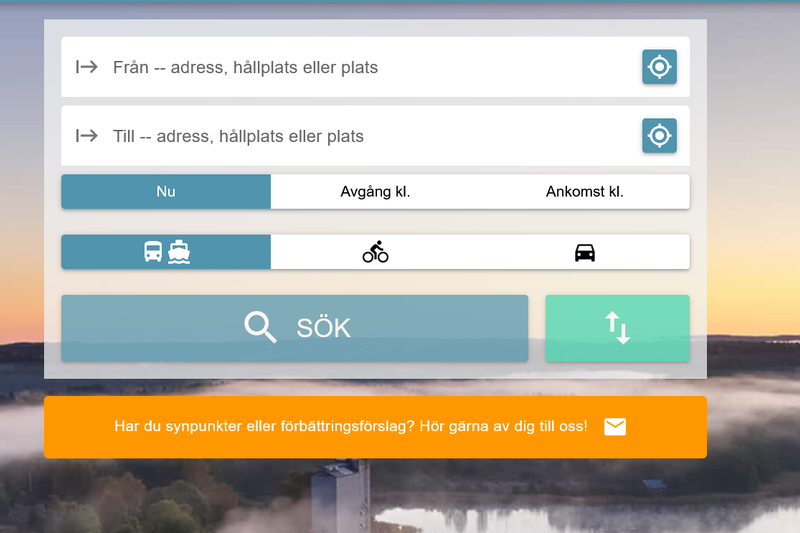The image size is (800, 533).
Task: Select the car travel mode
Action: (585, 252)
